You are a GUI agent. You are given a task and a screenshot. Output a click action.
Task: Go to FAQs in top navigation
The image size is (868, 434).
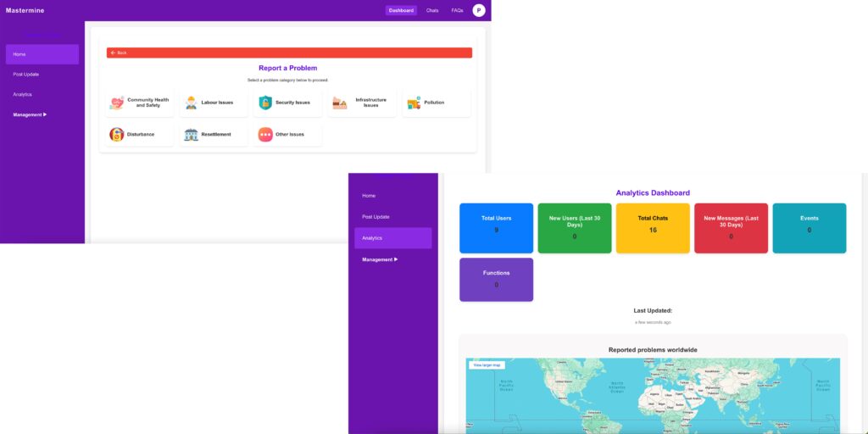pos(457,10)
